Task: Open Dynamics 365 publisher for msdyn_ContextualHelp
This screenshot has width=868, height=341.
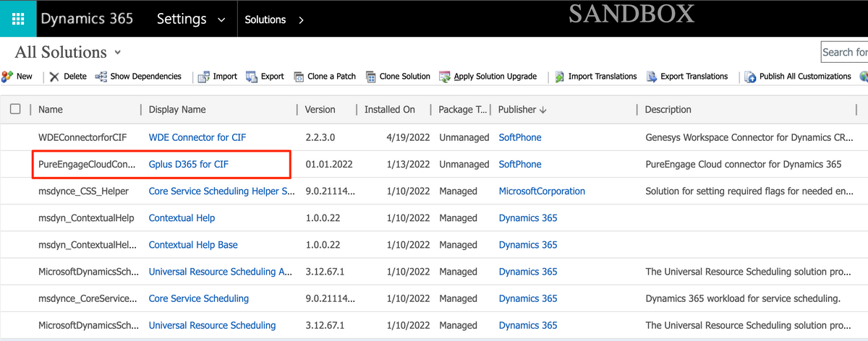Action: click(528, 218)
